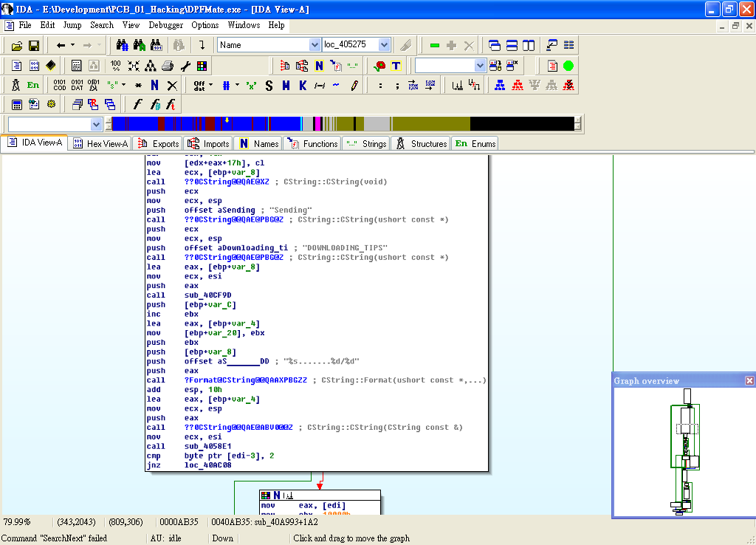Click the pencil edit icon

click(x=354, y=86)
